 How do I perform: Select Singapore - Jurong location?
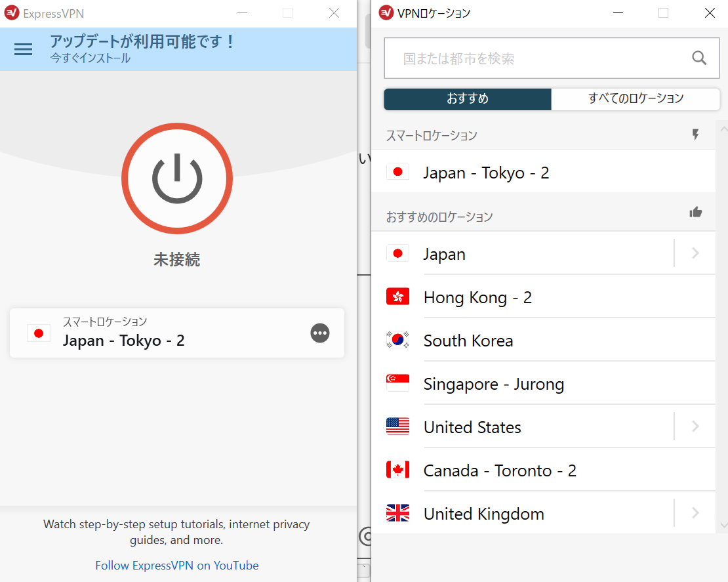[544, 383]
